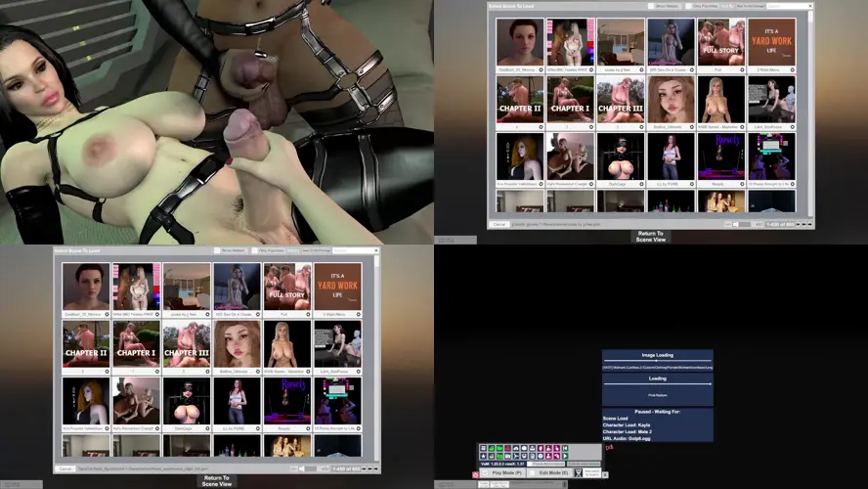Enable Show Hidden checkbox in upper-right browser
This screenshot has width=868, height=489.
(x=652, y=6)
